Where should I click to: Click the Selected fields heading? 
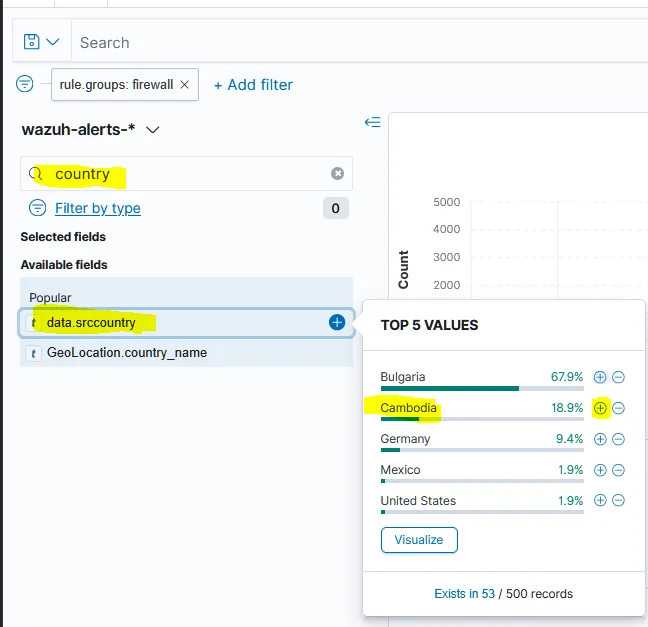tap(63, 237)
